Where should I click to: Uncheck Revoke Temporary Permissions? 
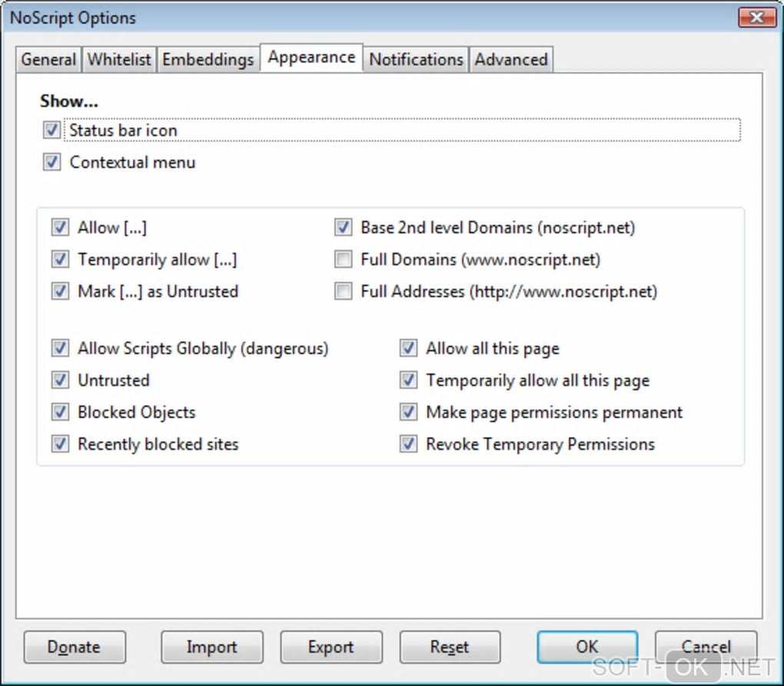409,445
